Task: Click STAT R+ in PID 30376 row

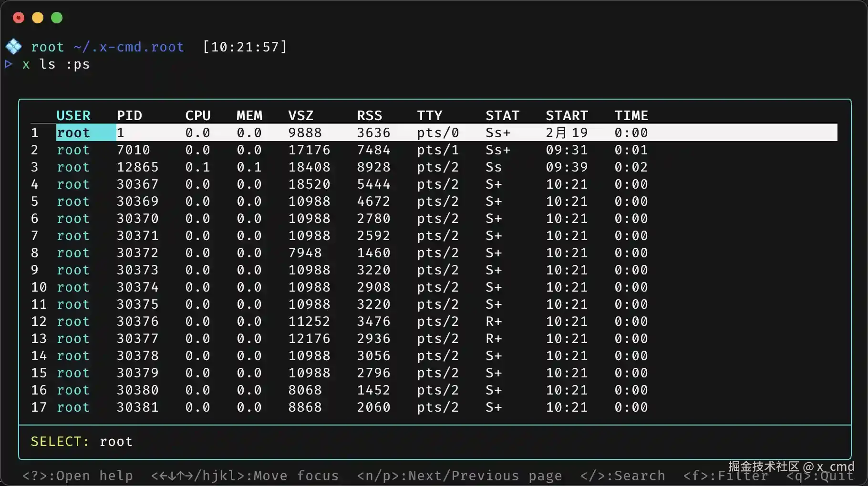Action: (x=494, y=321)
